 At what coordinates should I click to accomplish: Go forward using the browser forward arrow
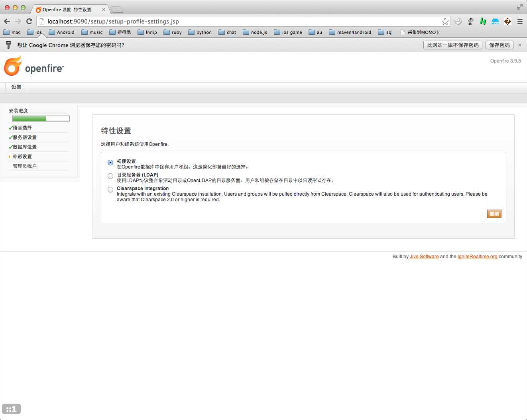[18, 22]
